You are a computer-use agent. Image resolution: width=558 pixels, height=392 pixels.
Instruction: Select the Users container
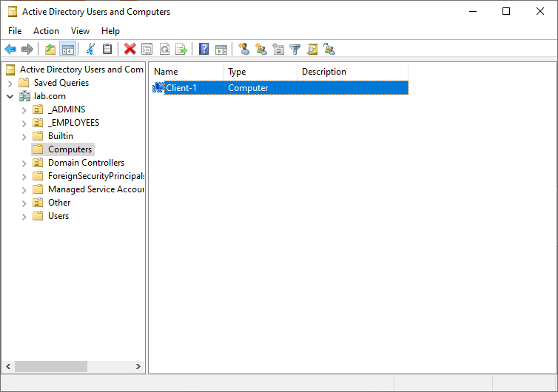[58, 216]
